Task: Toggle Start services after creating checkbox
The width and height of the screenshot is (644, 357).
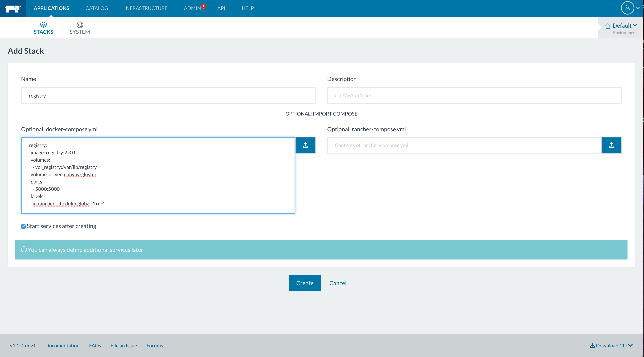Action: [x=23, y=226]
